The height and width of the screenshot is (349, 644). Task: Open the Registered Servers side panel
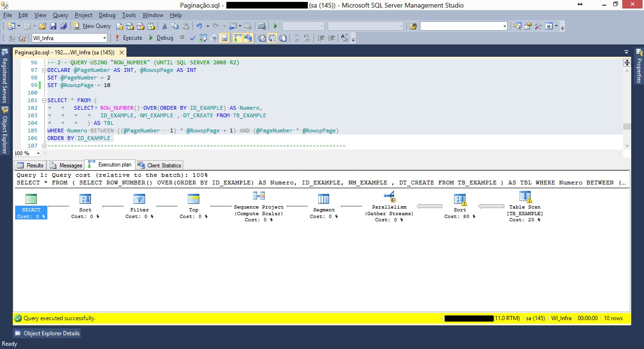point(5,75)
